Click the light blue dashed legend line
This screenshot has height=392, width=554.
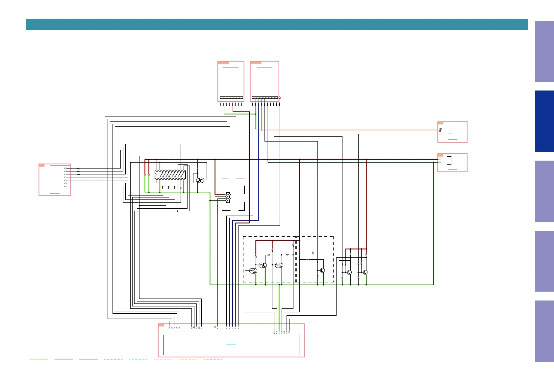click(x=138, y=359)
